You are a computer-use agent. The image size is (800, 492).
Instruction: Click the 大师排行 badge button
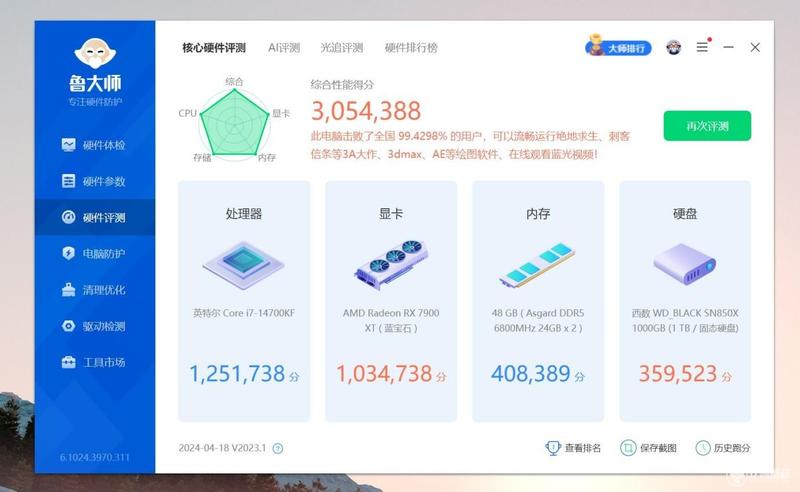(x=618, y=47)
